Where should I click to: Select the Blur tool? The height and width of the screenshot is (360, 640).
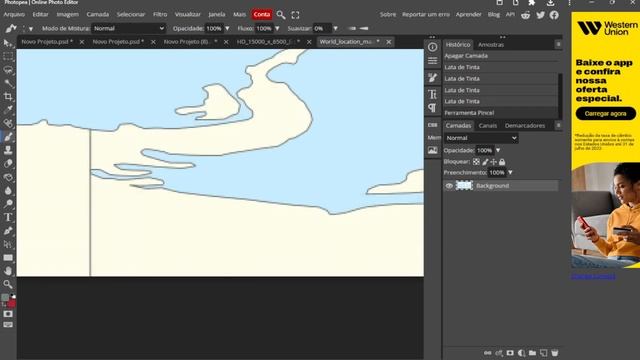(x=8, y=191)
